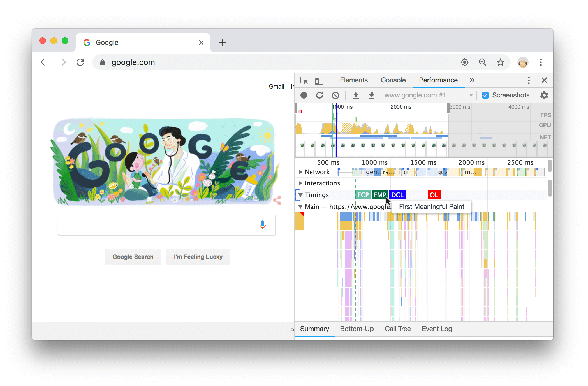Expand the Main thread section
Viewport: 588px width, 386px height.
[300, 207]
